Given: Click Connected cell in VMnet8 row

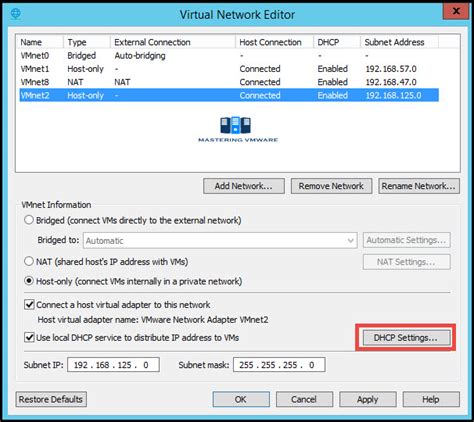Looking at the screenshot, I should point(260,82).
